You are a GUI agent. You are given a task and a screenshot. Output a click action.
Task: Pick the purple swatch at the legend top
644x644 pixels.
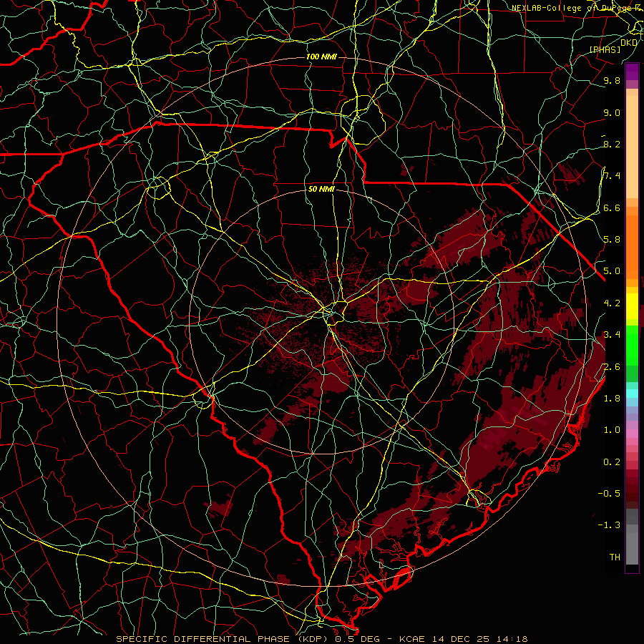click(632, 72)
